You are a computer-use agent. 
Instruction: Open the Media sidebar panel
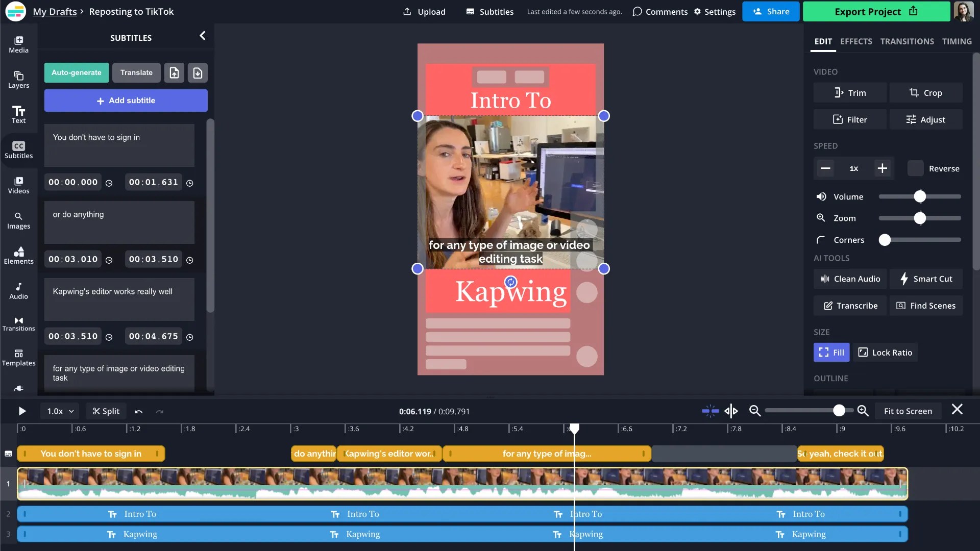[18, 44]
